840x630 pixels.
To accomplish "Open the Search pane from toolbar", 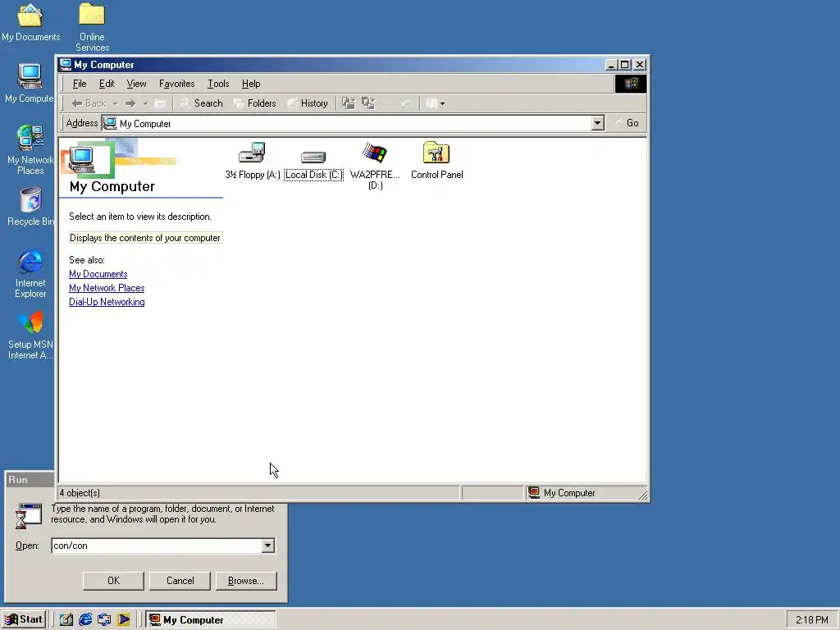I will [x=202, y=103].
